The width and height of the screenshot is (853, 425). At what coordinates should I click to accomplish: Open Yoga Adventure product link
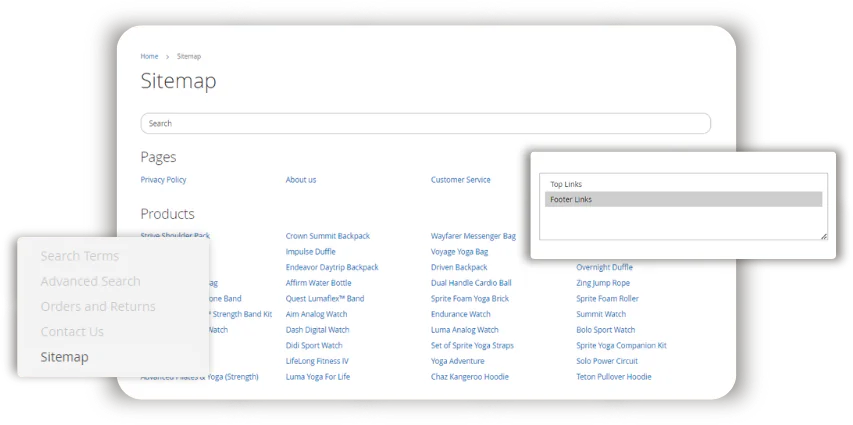(x=458, y=361)
